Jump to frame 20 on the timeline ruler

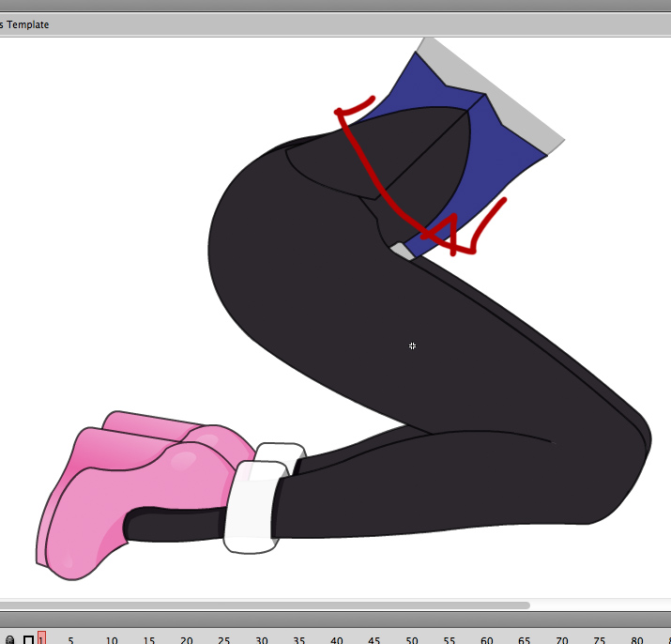[x=186, y=639]
